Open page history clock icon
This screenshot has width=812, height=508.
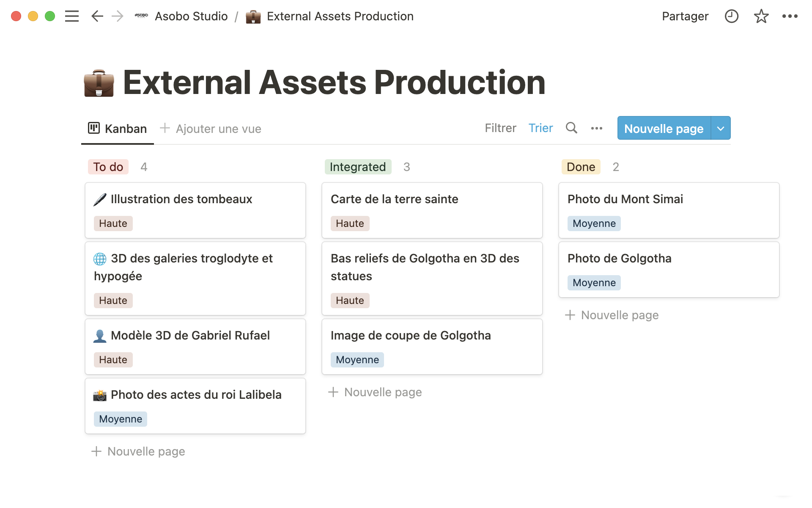[731, 16]
